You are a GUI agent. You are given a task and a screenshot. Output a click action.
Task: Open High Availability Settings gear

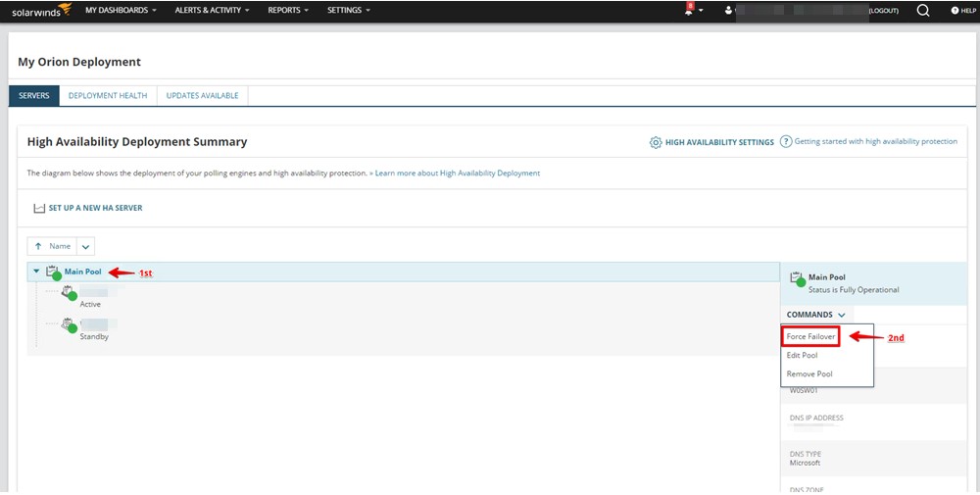coord(656,142)
